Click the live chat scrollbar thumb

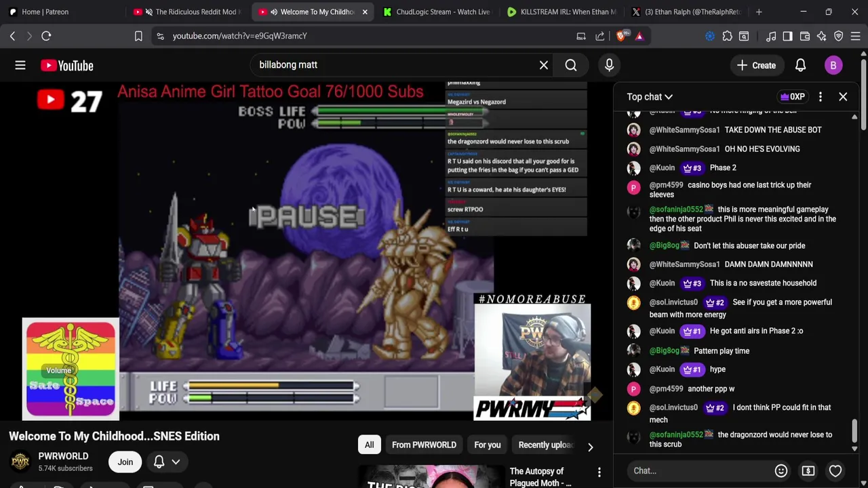[x=854, y=430]
